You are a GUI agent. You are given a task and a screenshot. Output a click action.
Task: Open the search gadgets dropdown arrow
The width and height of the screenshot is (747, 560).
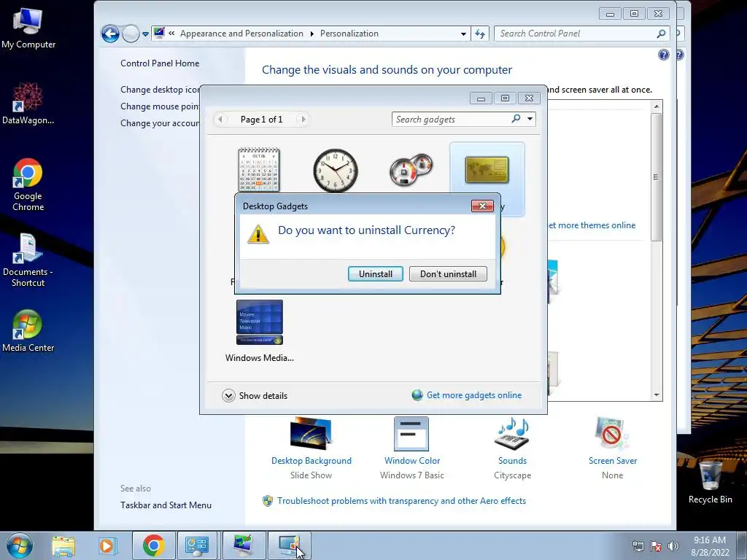coord(530,119)
